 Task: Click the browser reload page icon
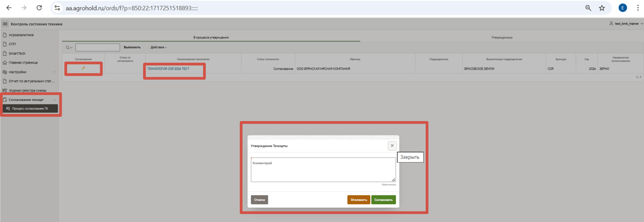pyautogui.click(x=39, y=8)
